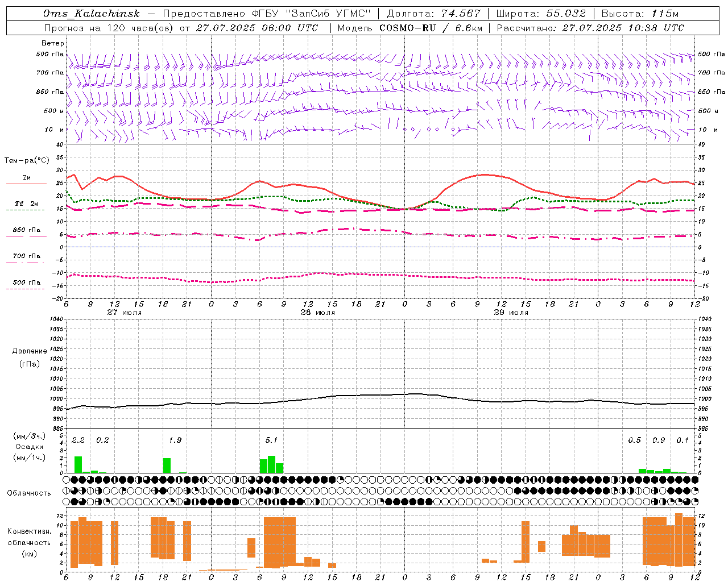The height and width of the screenshot is (582, 728).
Task: Click the 29 июля date label
Action: pos(511,313)
